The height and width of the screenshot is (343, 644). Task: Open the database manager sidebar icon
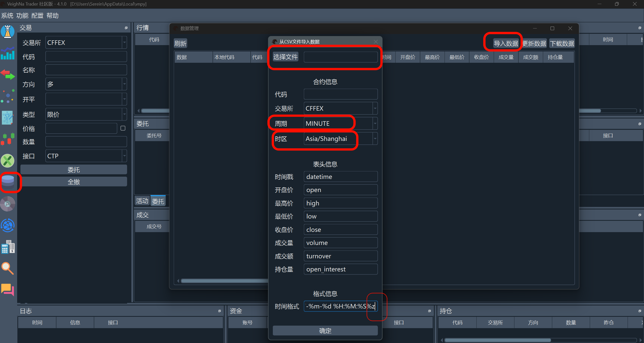[x=8, y=182]
